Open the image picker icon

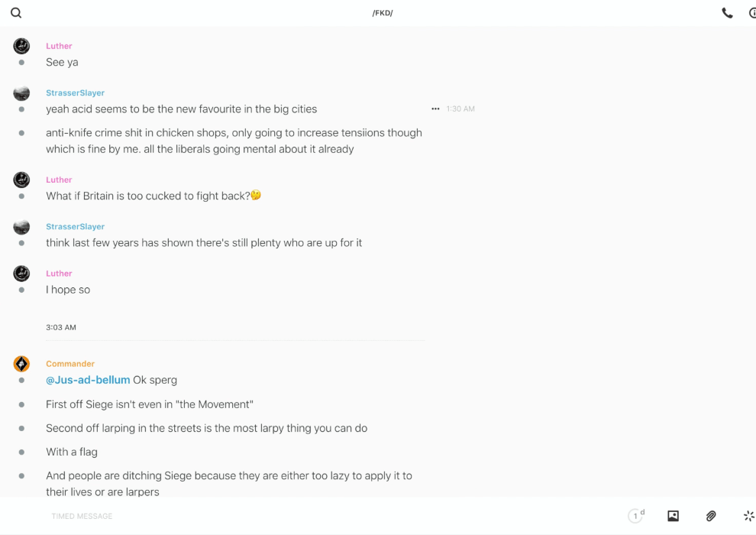(673, 516)
